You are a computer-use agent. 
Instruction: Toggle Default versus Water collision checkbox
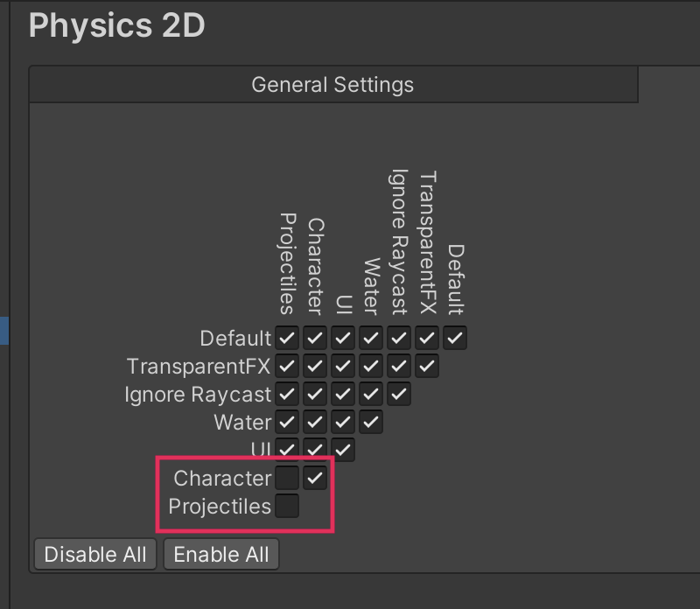click(x=371, y=338)
